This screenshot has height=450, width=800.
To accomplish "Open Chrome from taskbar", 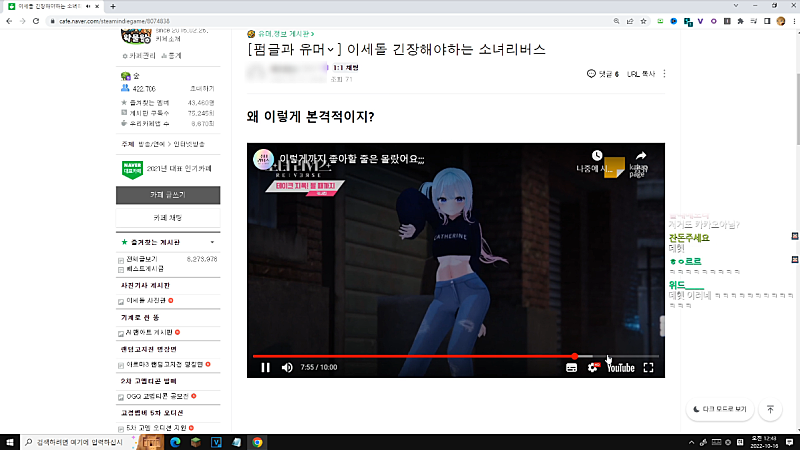I will pyautogui.click(x=257, y=442).
